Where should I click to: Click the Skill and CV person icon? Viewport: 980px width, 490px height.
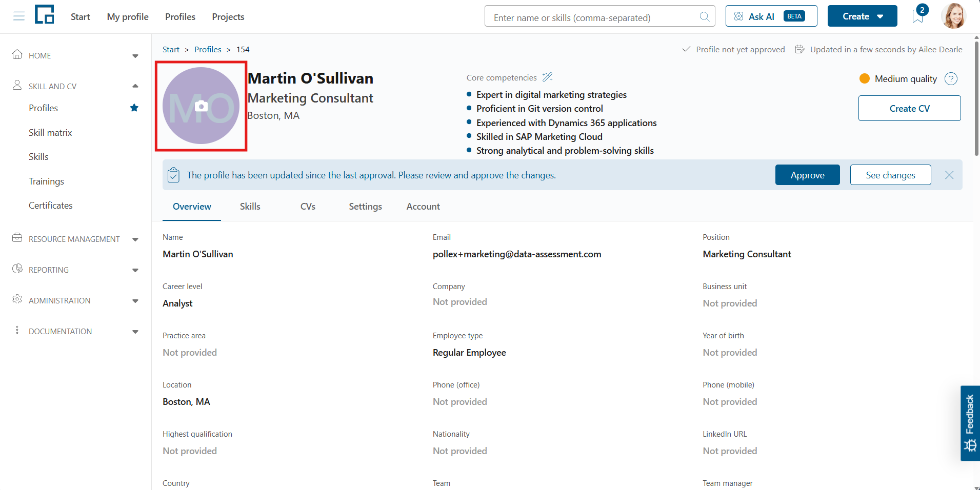tap(17, 85)
